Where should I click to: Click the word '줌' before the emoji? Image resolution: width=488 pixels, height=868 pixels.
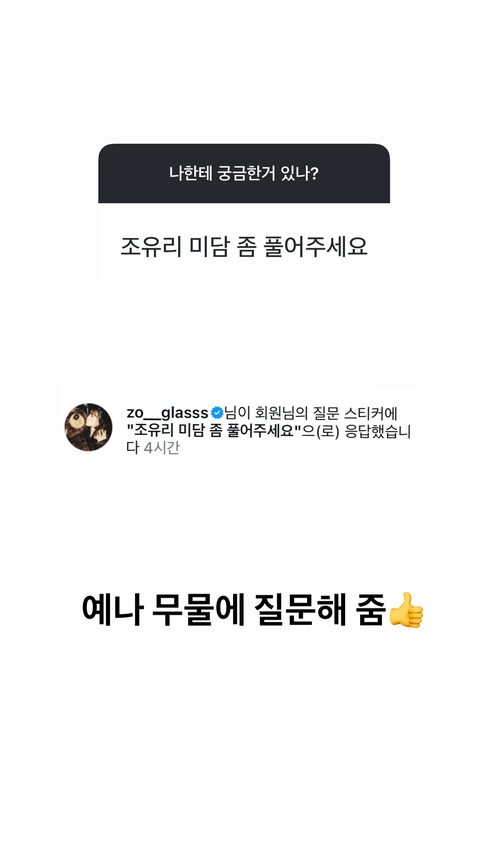371,610
